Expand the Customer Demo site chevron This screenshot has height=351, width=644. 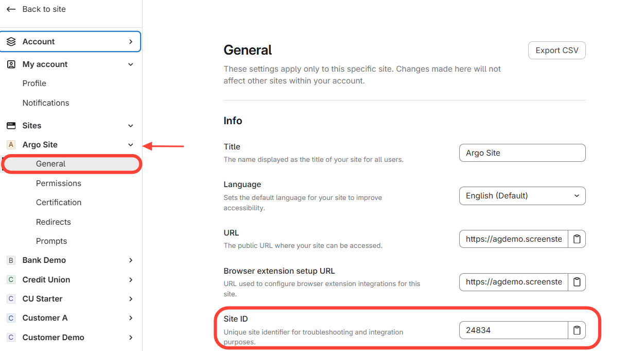click(x=131, y=338)
